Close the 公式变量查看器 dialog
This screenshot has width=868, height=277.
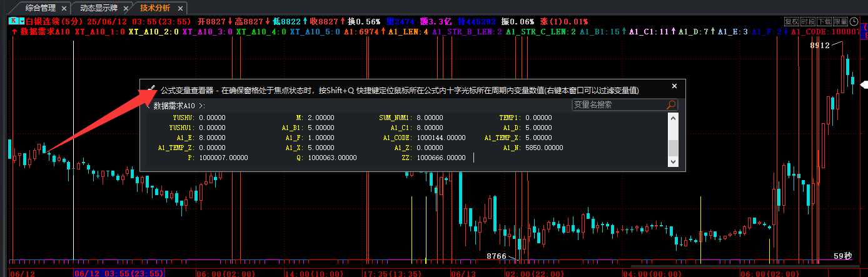(674, 86)
